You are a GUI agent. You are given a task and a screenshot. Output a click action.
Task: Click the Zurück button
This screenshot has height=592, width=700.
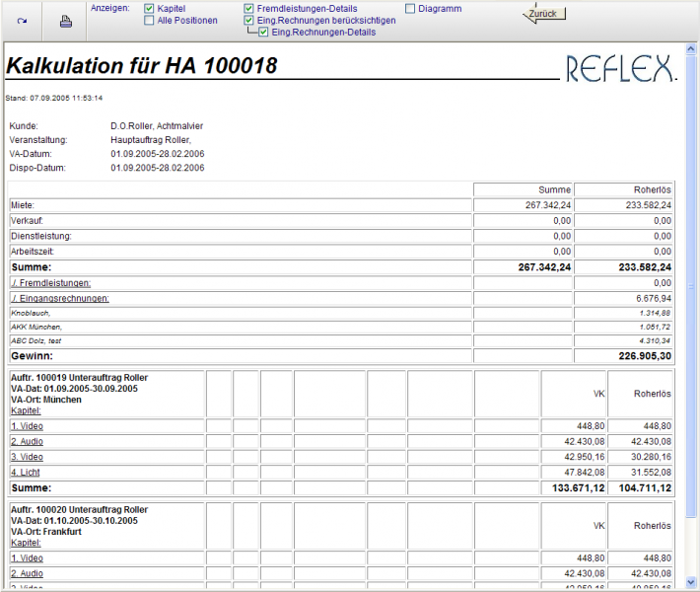pyautogui.click(x=544, y=14)
